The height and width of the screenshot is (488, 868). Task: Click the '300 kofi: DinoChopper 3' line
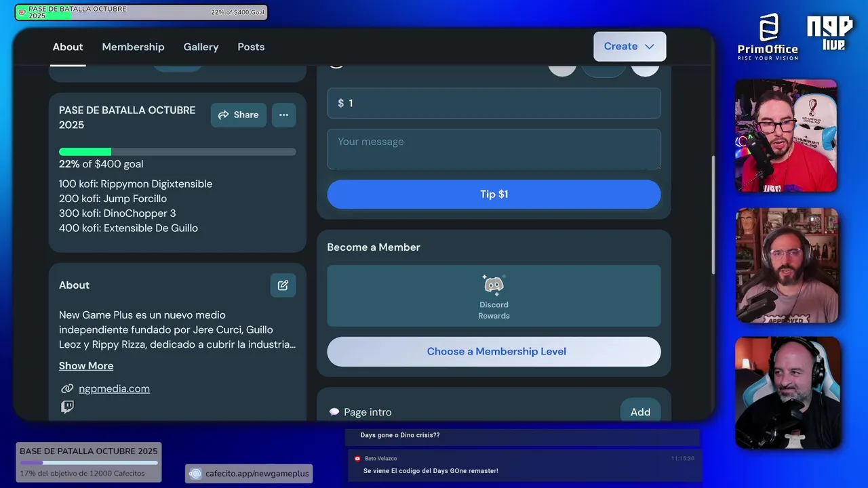(117, 213)
